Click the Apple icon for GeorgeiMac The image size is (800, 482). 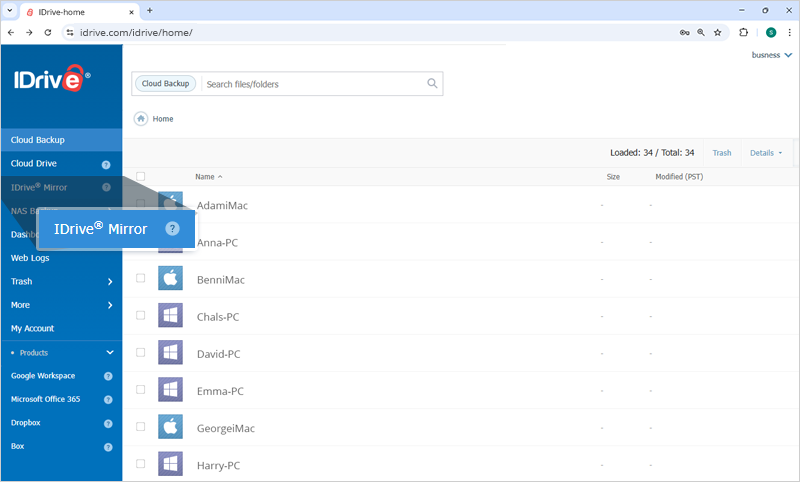[x=170, y=427]
